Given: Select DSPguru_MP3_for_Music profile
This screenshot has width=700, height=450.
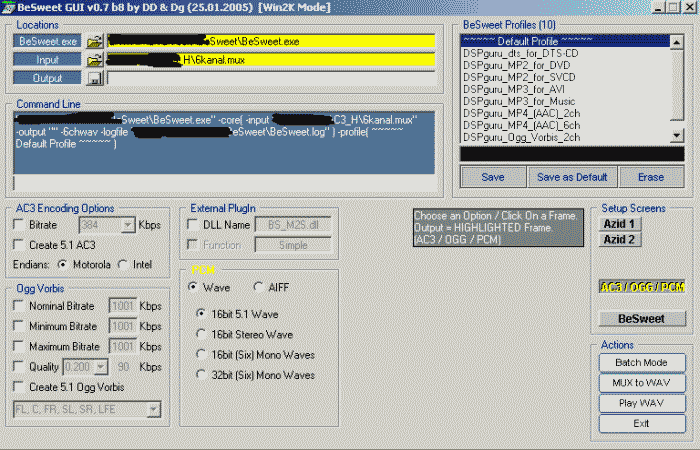Looking at the screenshot, I should tap(521, 101).
